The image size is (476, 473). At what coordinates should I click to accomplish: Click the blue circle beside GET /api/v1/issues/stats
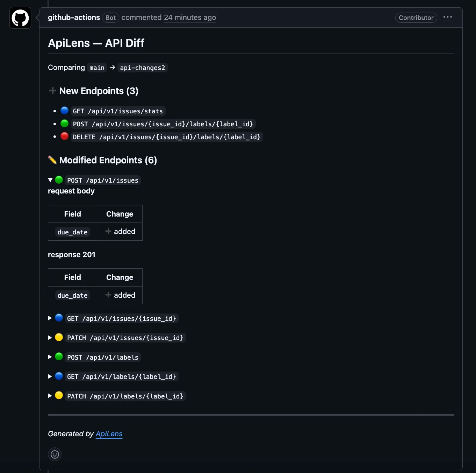pos(64,111)
